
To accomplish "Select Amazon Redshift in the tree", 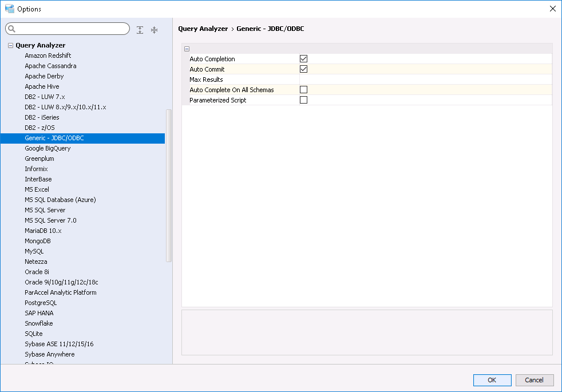I will click(x=48, y=56).
